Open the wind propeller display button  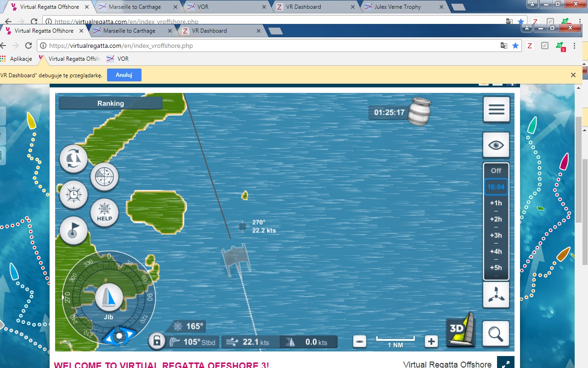(x=496, y=295)
